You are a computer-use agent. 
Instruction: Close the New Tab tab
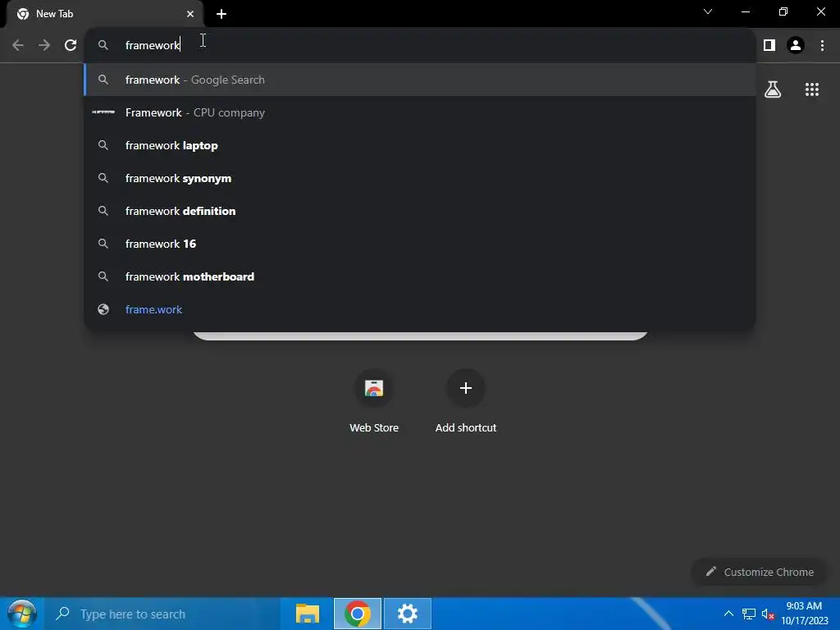[x=190, y=14]
